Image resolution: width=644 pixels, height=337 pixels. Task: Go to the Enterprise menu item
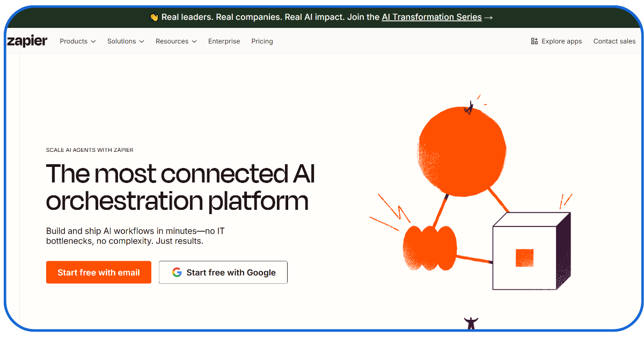(x=224, y=41)
